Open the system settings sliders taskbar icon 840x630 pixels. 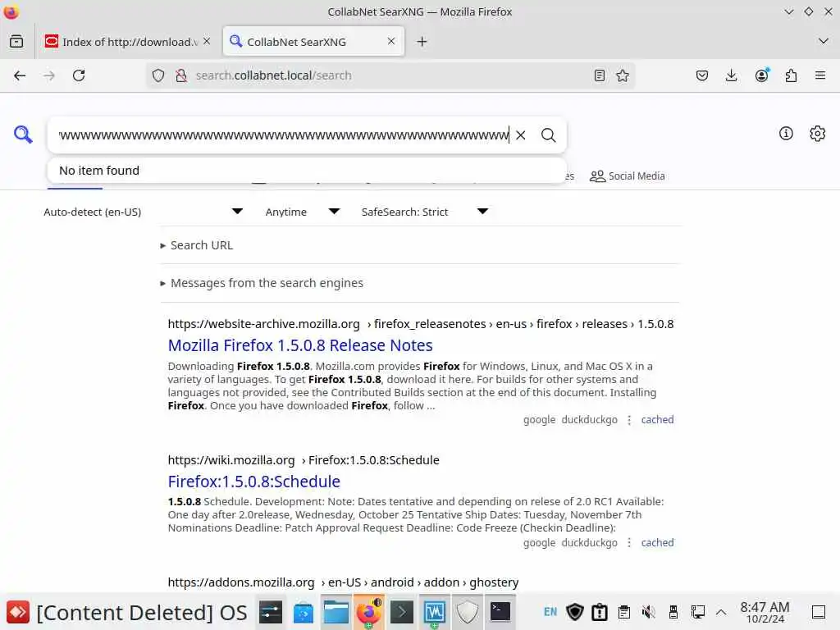271,612
